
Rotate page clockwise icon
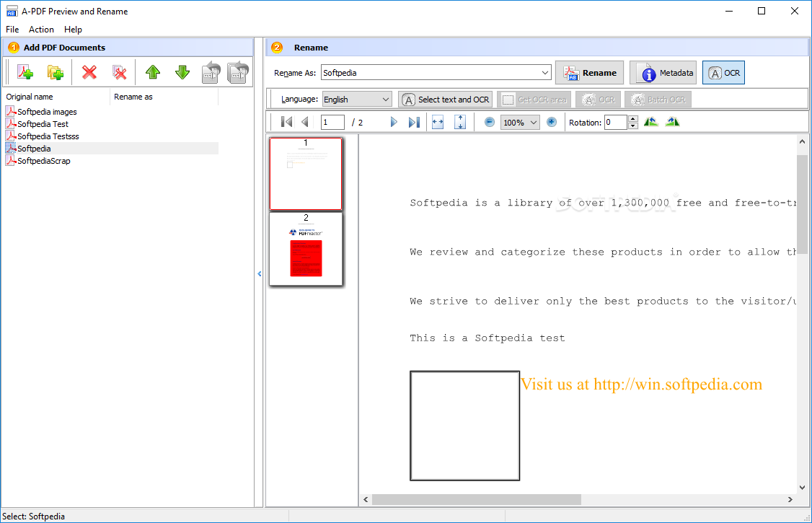tap(672, 122)
